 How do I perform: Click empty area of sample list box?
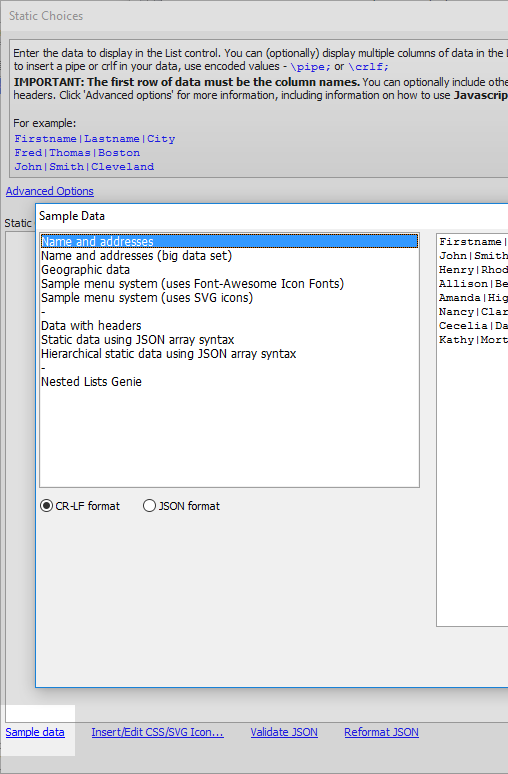point(229,437)
